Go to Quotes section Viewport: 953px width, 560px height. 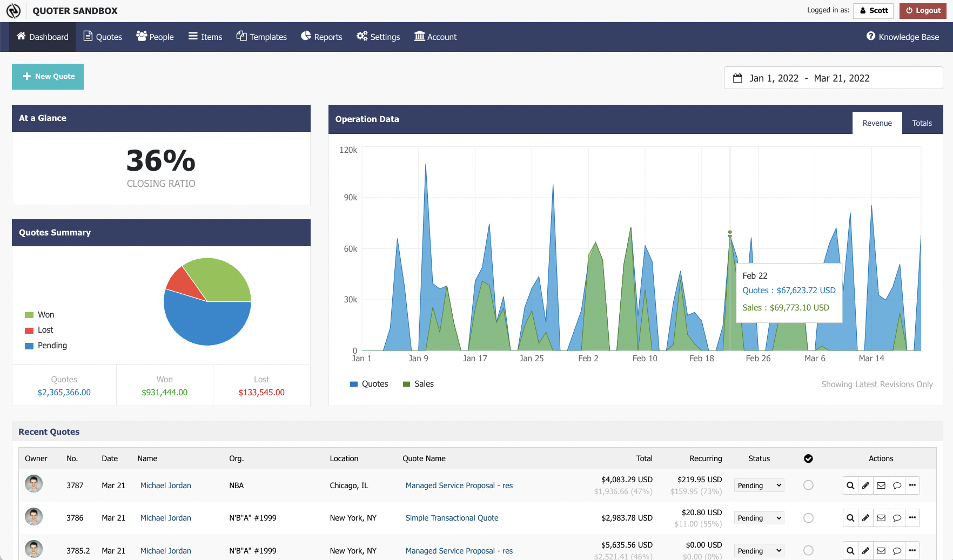click(x=103, y=37)
